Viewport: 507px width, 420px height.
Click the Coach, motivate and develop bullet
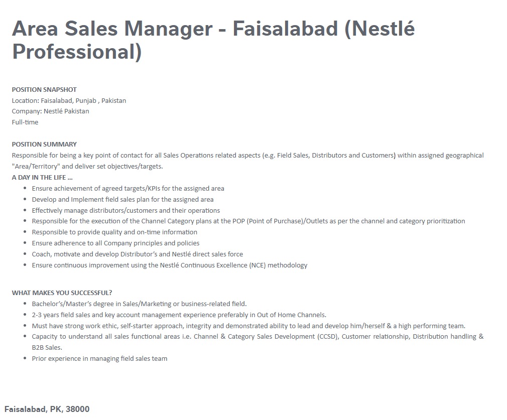tap(137, 254)
